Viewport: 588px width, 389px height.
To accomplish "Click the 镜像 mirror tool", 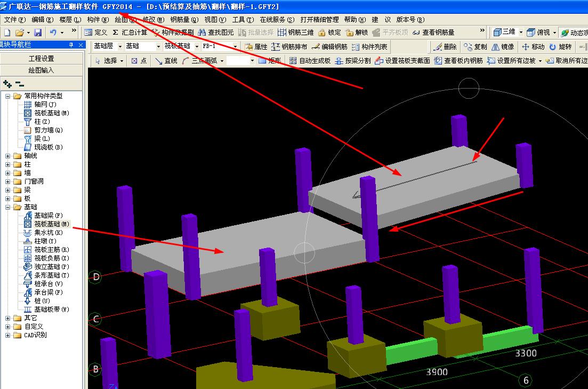I will 503,46.
